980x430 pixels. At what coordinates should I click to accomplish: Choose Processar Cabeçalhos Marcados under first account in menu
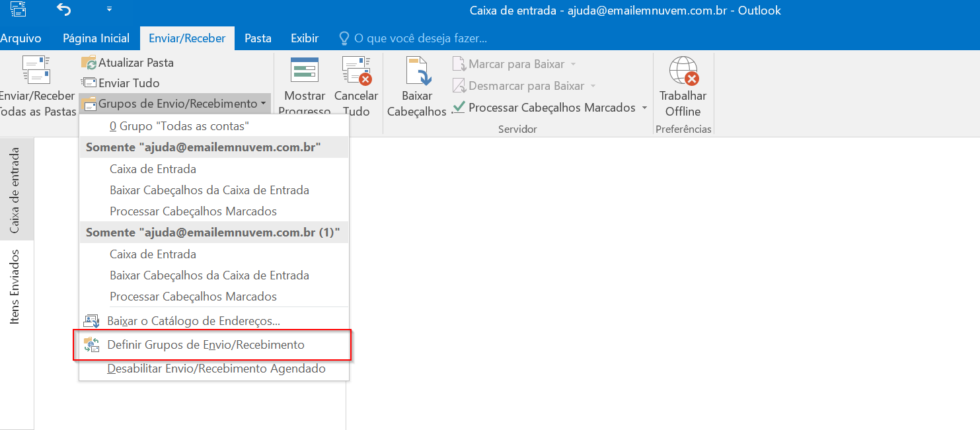[214, 211]
